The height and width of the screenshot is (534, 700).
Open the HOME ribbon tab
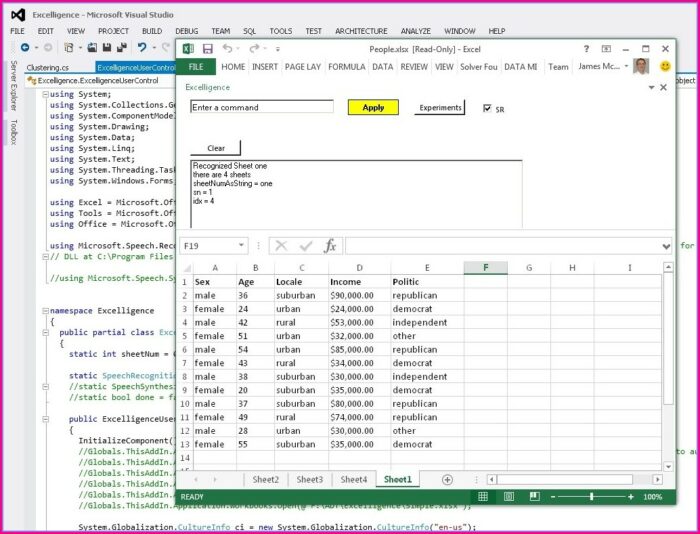pyautogui.click(x=233, y=67)
